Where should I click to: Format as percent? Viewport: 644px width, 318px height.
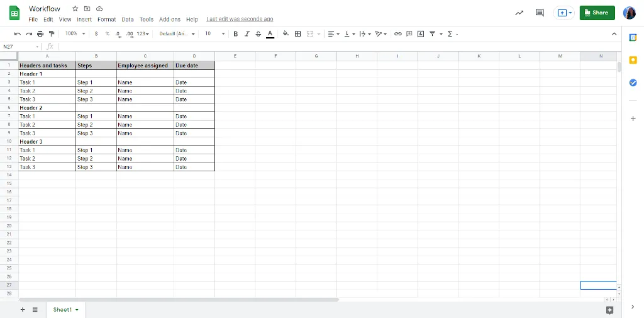107,34
